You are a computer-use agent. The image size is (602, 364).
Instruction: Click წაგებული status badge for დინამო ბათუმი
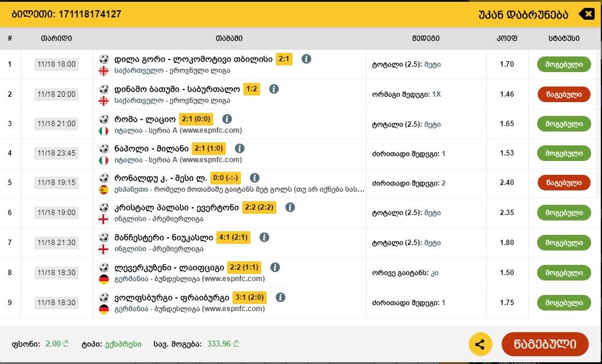[564, 94]
